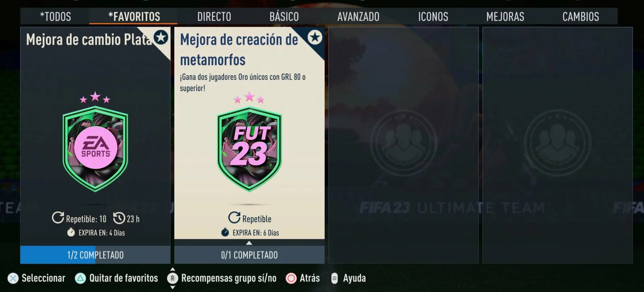Click the FUT 23 shield badge
The image size is (644, 292).
tap(249, 149)
